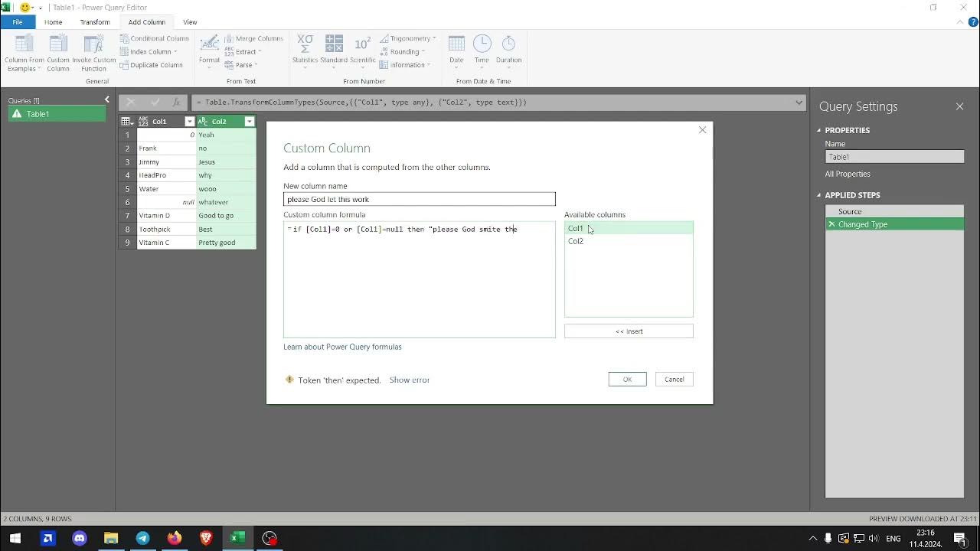Viewport: 980px width, 551px height.
Task: Click the Vitamin D cell
Action: click(166, 216)
